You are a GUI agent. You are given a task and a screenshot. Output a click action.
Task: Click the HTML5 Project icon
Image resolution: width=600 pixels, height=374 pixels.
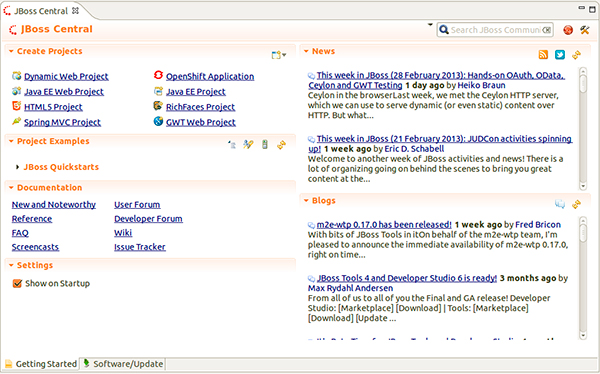16,106
